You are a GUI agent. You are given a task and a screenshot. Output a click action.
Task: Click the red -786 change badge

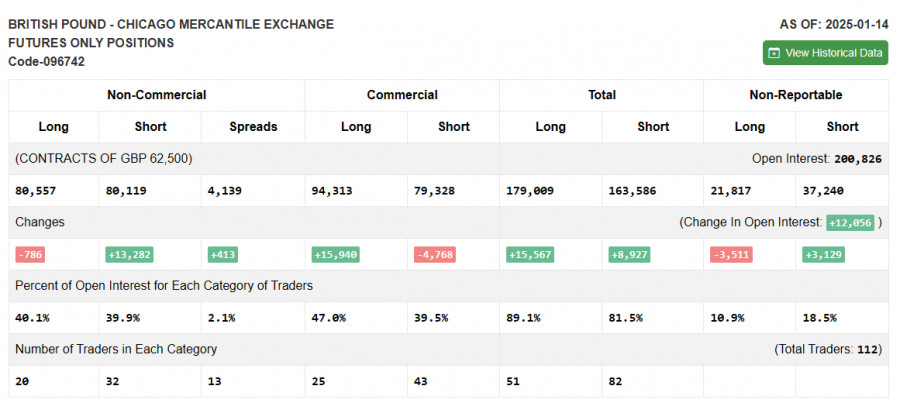(x=31, y=254)
